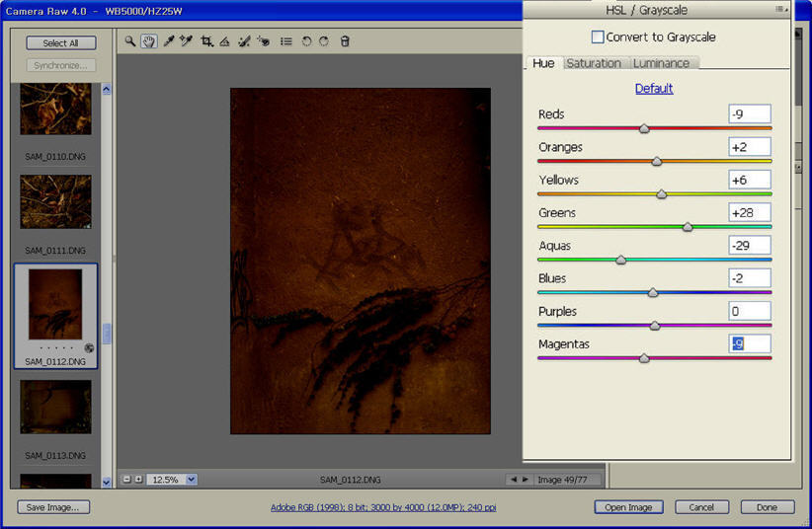Click the Done button
The width and height of the screenshot is (812, 529).
pos(767,507)
